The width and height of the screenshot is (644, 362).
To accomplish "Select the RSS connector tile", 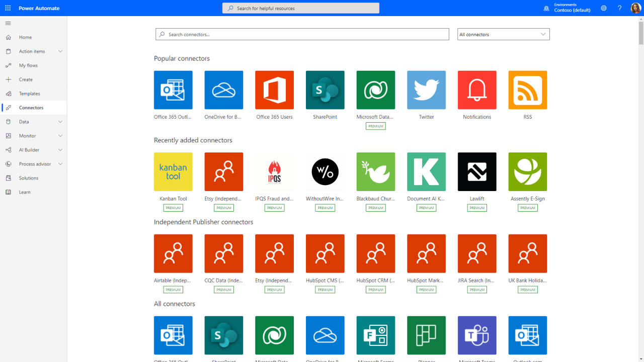I will coord(527,90).
